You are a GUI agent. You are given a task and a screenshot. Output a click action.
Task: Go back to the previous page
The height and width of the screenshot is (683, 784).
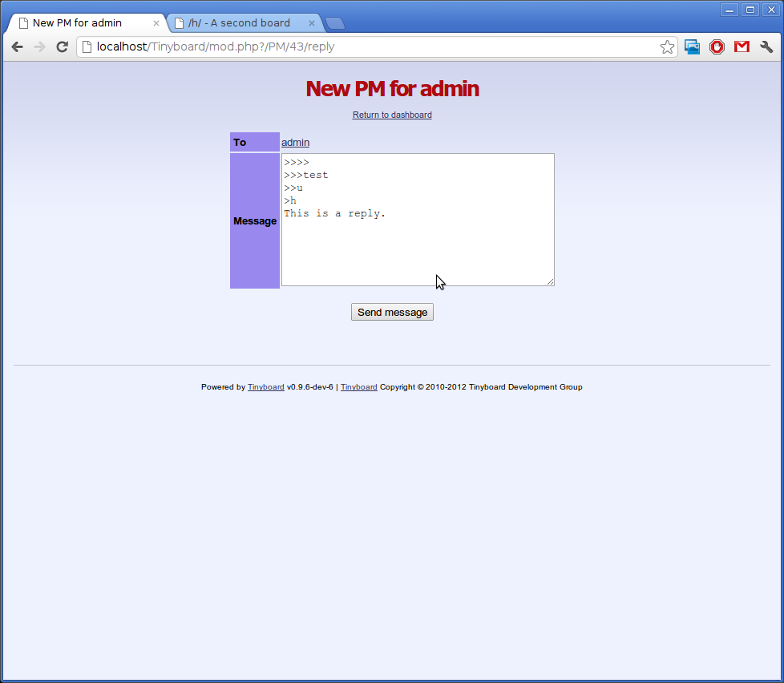[17, 47]
